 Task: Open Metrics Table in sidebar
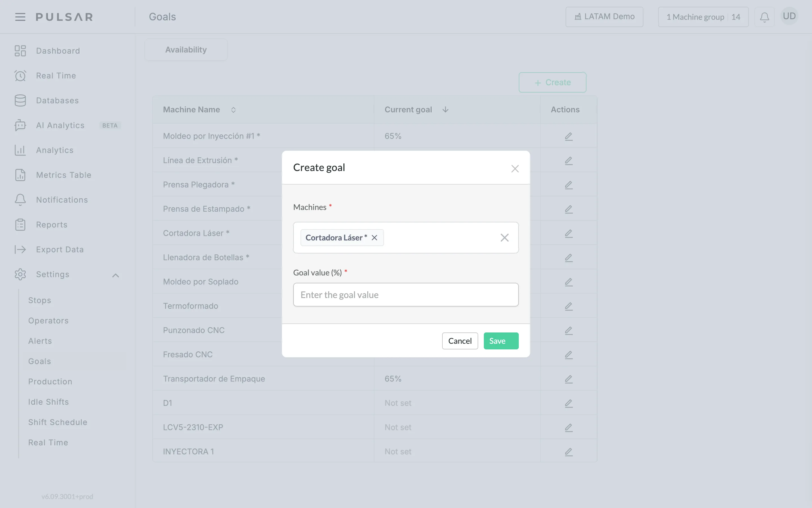(x=63, y=175)
